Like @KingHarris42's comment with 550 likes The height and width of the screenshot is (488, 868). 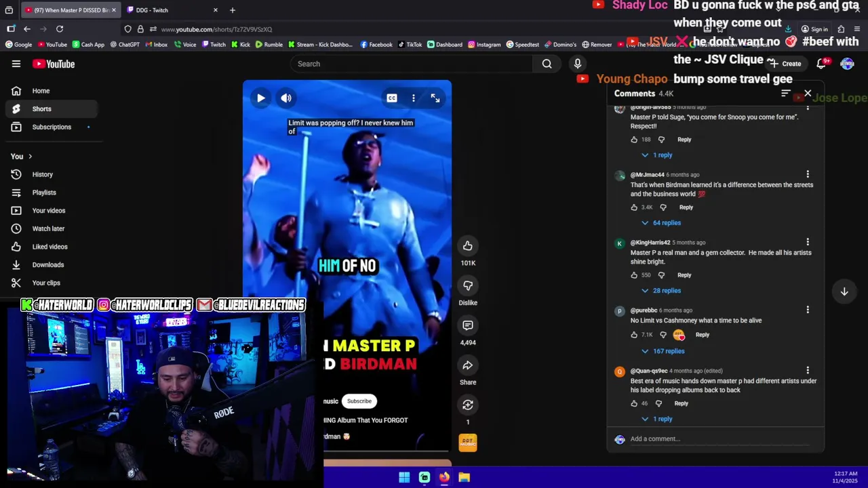pos(634,275)
